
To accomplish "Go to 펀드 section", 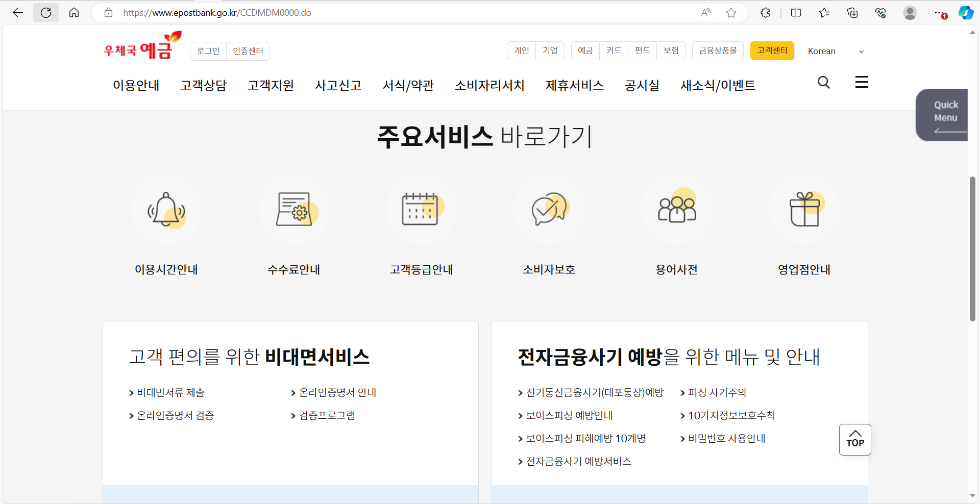I will (x=643, y=51).
